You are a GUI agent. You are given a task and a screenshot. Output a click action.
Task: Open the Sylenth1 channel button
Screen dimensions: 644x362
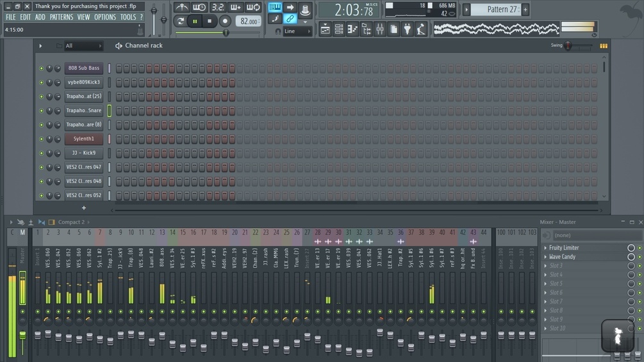click(x=84, y=139)
